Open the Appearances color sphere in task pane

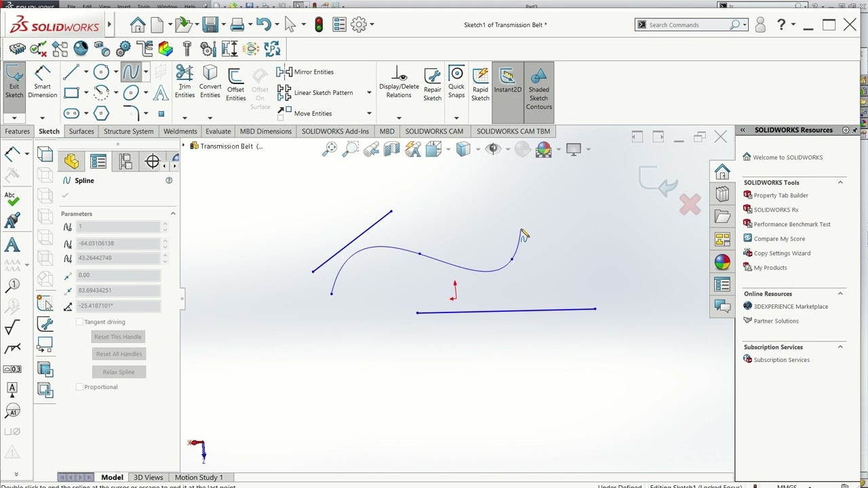722,262
